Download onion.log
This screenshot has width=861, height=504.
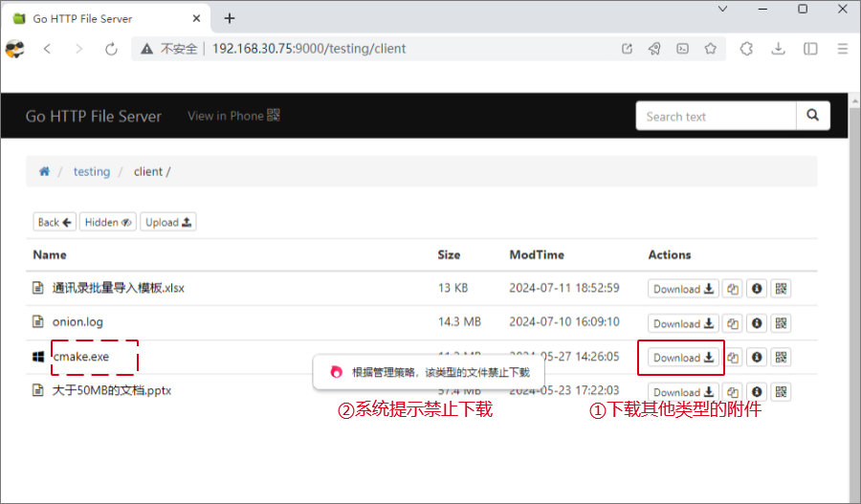click(x=683, y=323)
